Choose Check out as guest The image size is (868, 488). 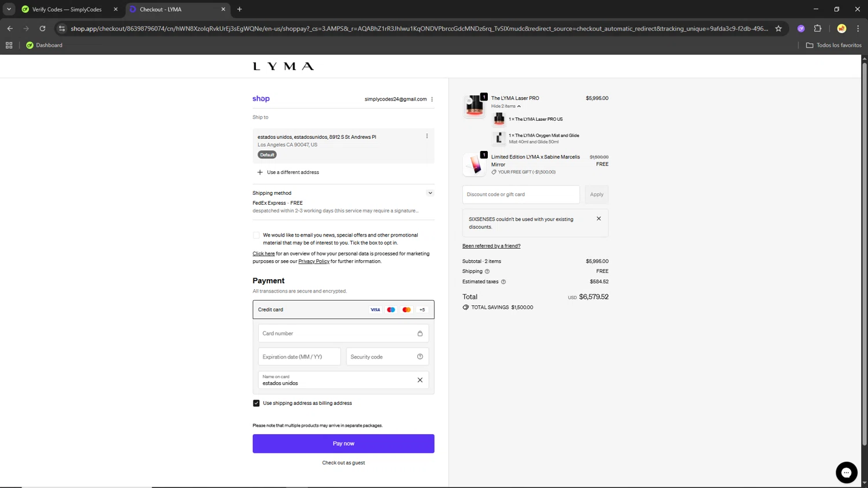343,463
